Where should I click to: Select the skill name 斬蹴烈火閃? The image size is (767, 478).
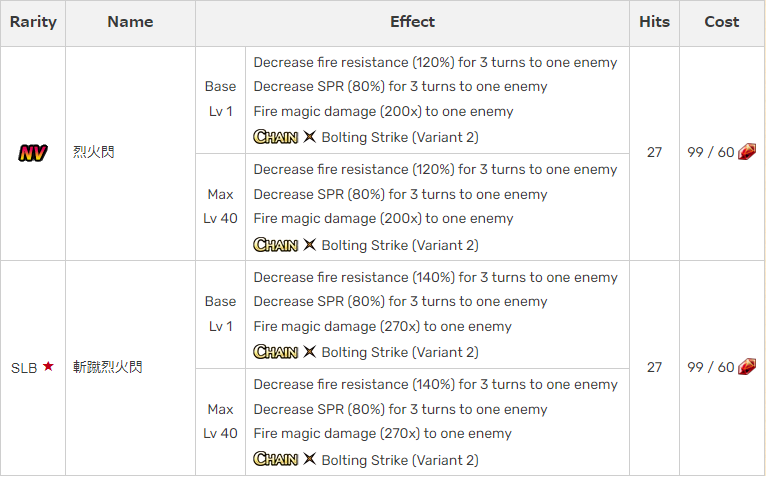click(x=108, y=367)
